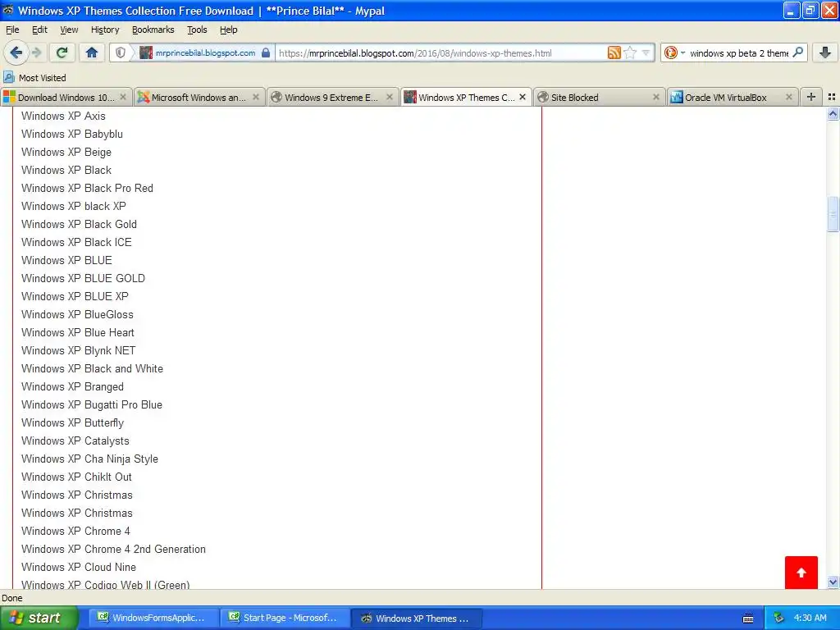Open the Edit menu
840x630 pixels.
point(39,30)
